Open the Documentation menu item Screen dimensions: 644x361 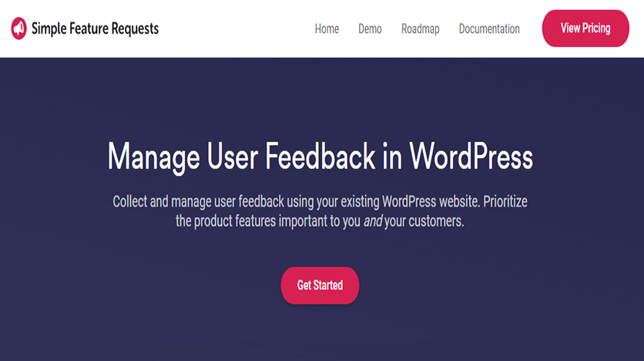pyautogui.click(x=489, y=29)
